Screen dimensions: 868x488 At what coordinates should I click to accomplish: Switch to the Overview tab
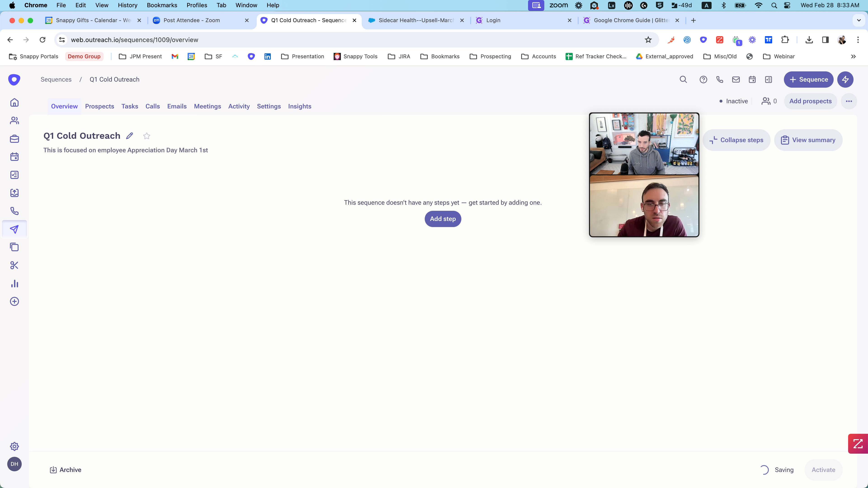[x=64, y=106]
